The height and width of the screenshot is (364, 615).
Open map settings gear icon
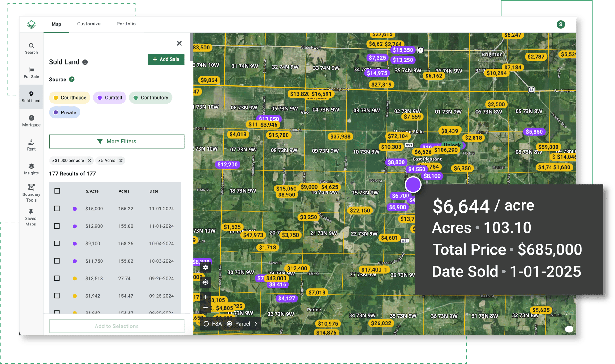[x=205, y=268]
